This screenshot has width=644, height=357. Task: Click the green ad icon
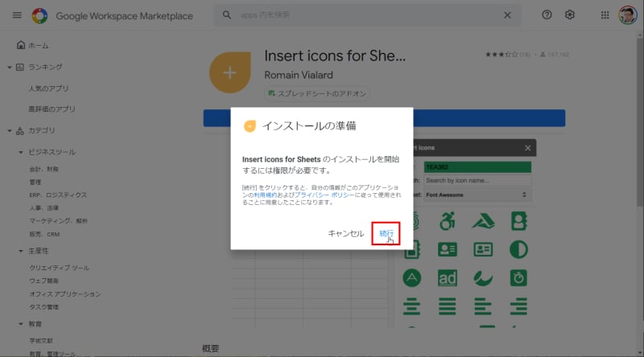tap(448, 278)
